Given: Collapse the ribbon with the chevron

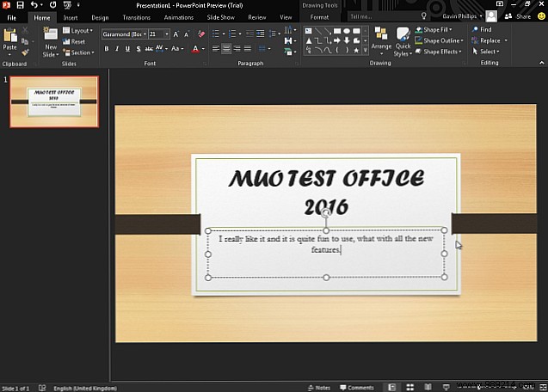Looking at the screenshot, I should click(x=541, y=63).
